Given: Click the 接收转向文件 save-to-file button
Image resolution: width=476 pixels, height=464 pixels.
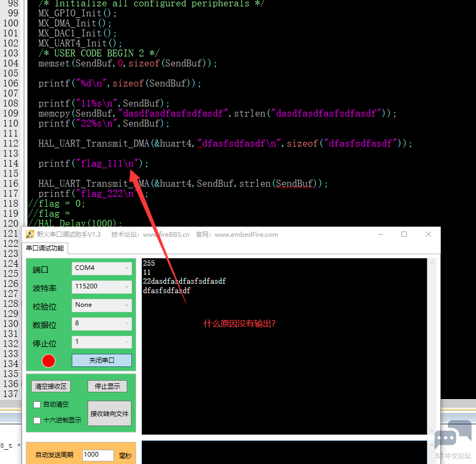Looking at the screenshot, I should click(x=109, y=413).
